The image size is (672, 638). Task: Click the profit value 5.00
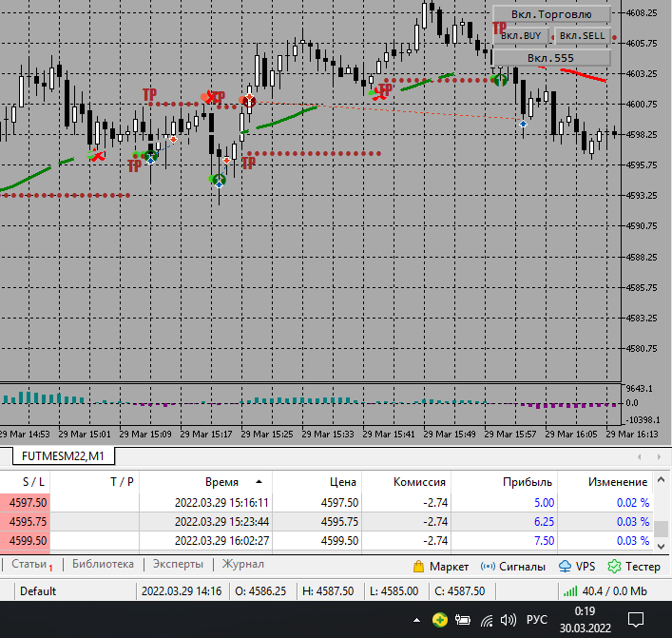(x=544, y=503)
